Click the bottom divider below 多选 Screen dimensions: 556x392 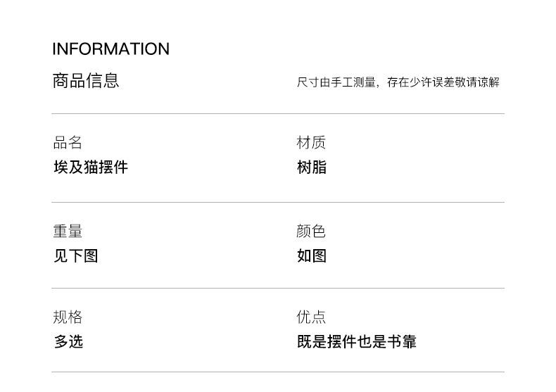click(x=277, y=372)
